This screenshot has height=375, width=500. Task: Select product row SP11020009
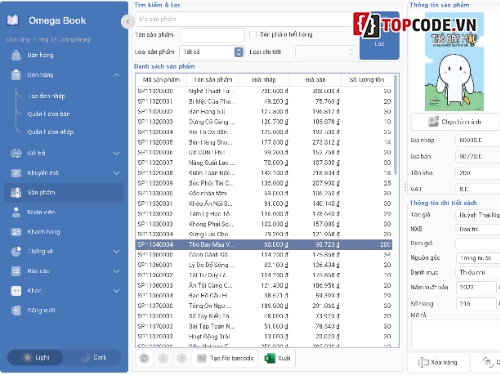264,183
